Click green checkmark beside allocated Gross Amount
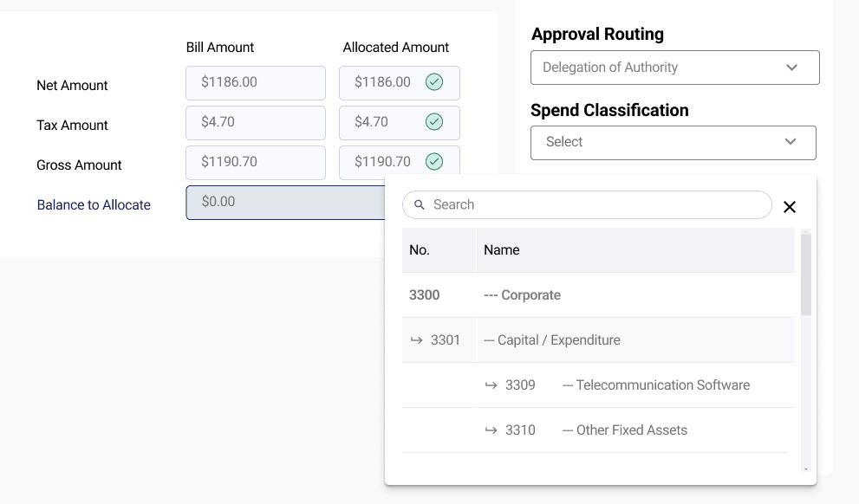The width and height of the screenshot is (859, 504). 434,162
